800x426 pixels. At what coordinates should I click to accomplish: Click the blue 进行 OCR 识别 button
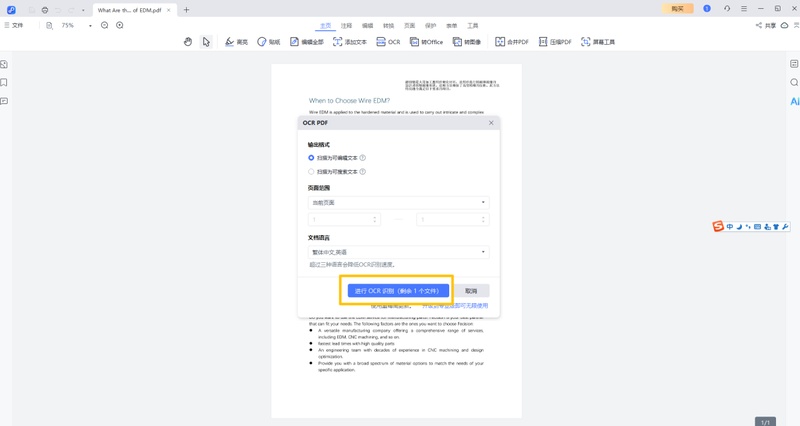coord(398,291)
